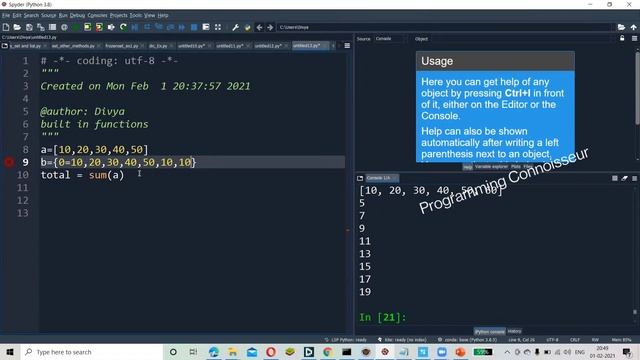Click conda base environment status entry

point(468,340)
